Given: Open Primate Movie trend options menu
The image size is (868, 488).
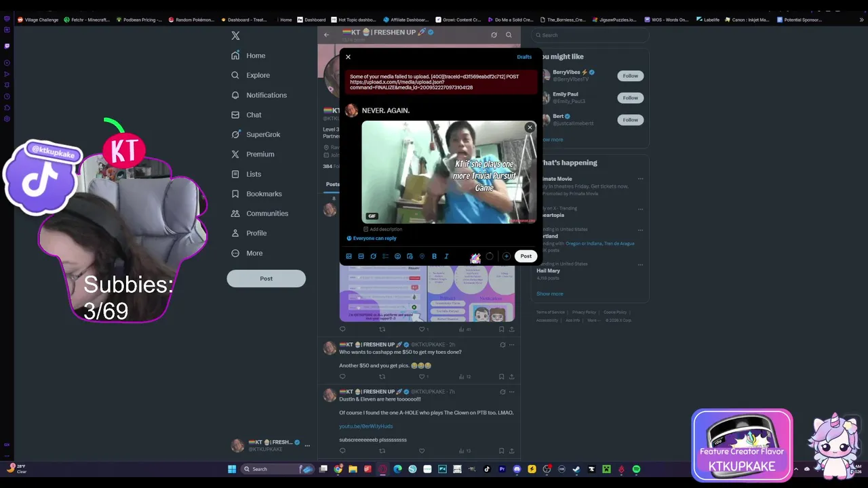Looking at the screenshot, I should (x=640, y=179).
